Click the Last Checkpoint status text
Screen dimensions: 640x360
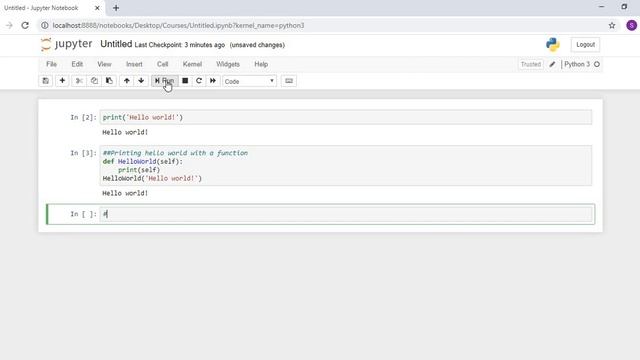click(x=180, y=45)
